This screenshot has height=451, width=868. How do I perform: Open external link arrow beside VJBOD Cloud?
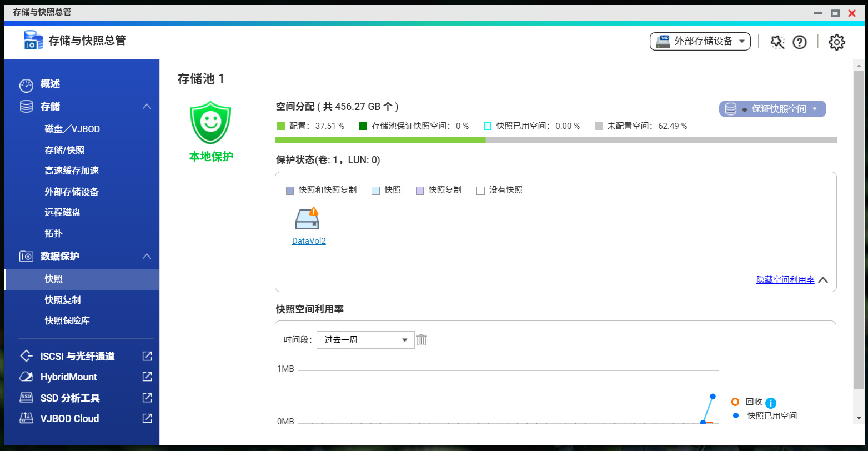[147, 418]
